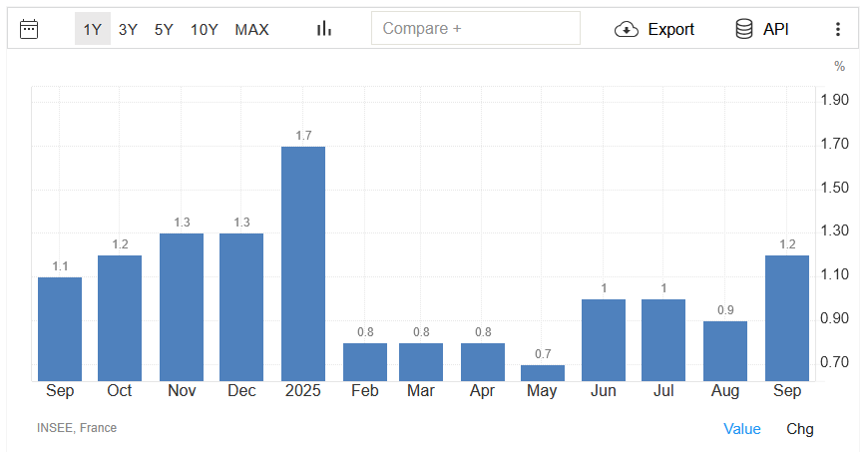Show the MAX time range
868x452 pixels.
click(x=251, y=29)
